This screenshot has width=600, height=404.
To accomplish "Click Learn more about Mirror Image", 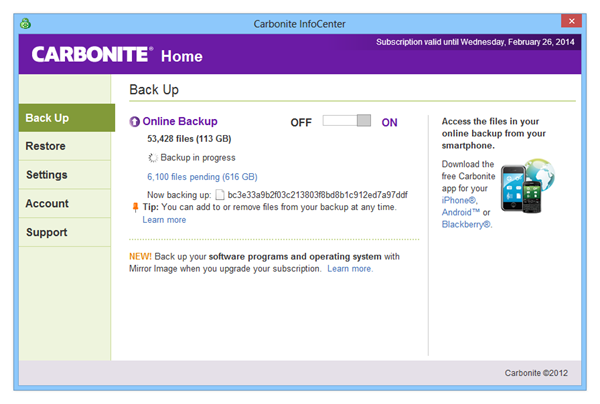I will 350,269.
